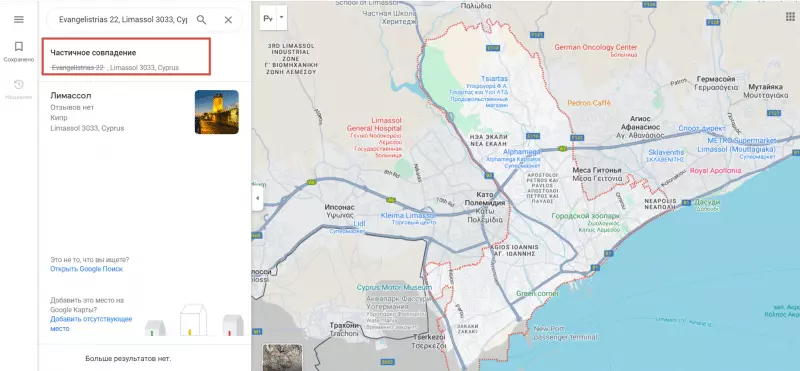
Task: Click Трахони place name on map
Action: [344, 329]
